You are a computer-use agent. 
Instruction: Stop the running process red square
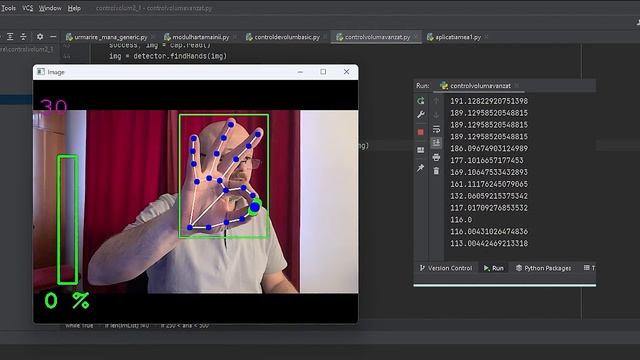[420, 132]
